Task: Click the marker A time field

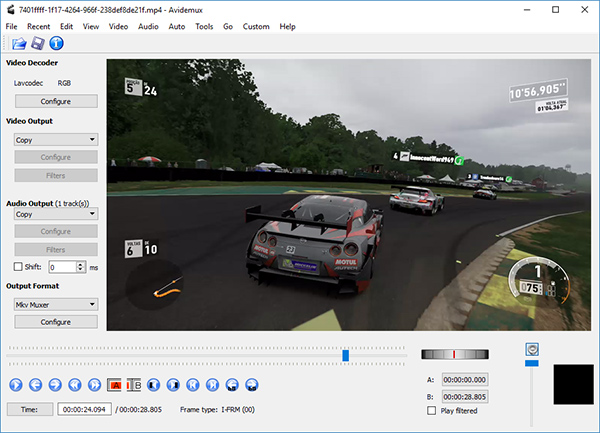Action: click(465, 380)
